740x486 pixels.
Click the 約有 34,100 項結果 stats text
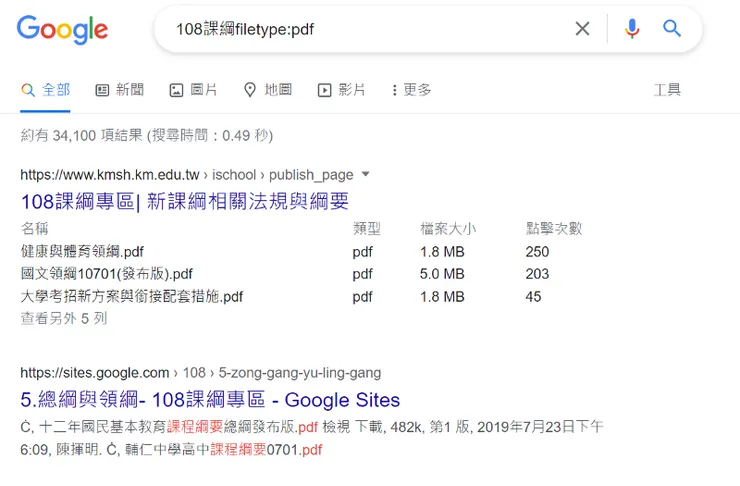click(146, 135)
